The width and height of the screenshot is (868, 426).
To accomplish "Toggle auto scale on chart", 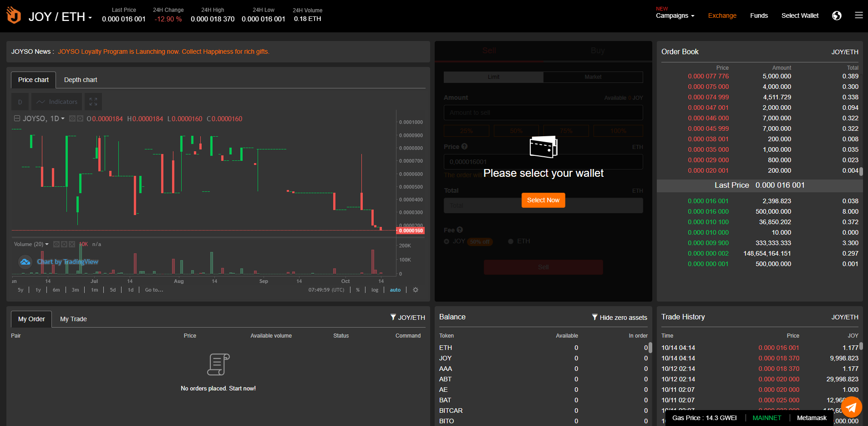I will click(395, 290).
